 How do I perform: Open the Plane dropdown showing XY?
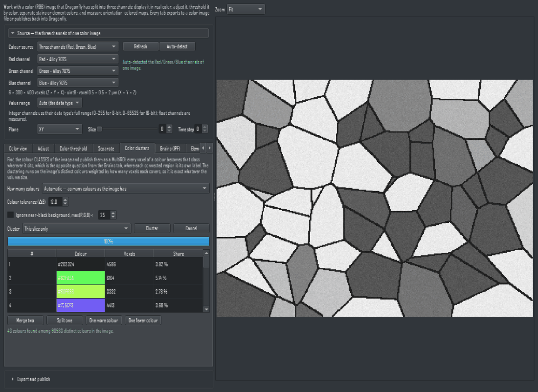pyautogui.click(x=59, y=130)
